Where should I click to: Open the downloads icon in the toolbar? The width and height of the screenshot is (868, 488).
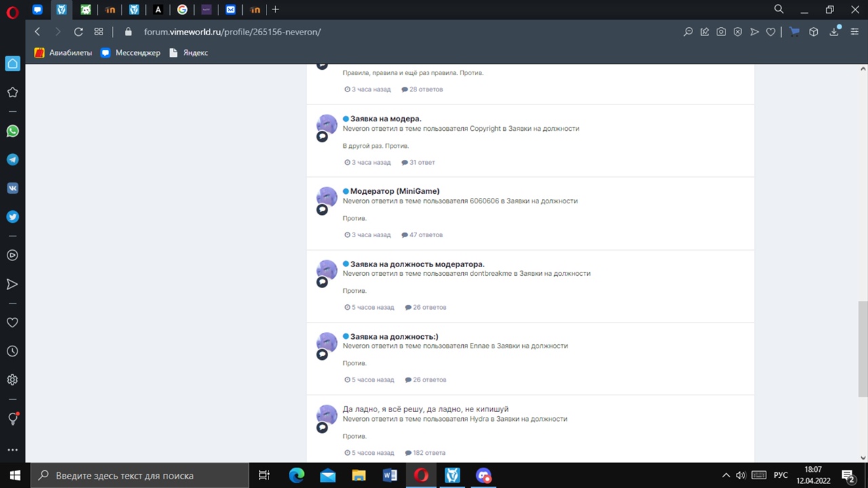(x=834, y=32)
